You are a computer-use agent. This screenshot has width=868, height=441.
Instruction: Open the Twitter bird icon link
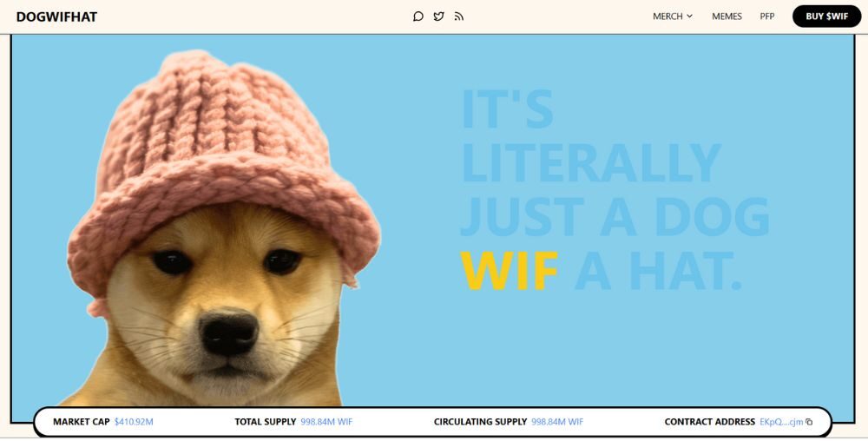click(x=438, y=16)
